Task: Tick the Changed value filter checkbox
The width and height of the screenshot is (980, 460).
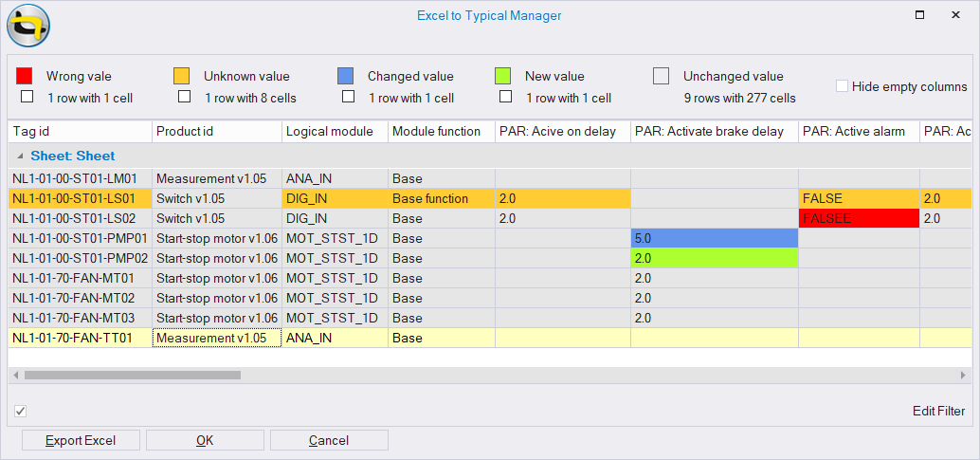Action: pyautogui.click(x=348, y=97)
